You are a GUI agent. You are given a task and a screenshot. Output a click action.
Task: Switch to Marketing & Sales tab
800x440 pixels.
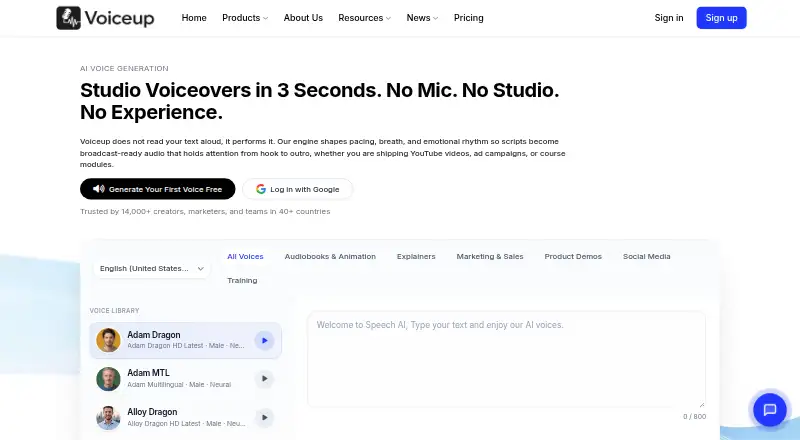490,256
